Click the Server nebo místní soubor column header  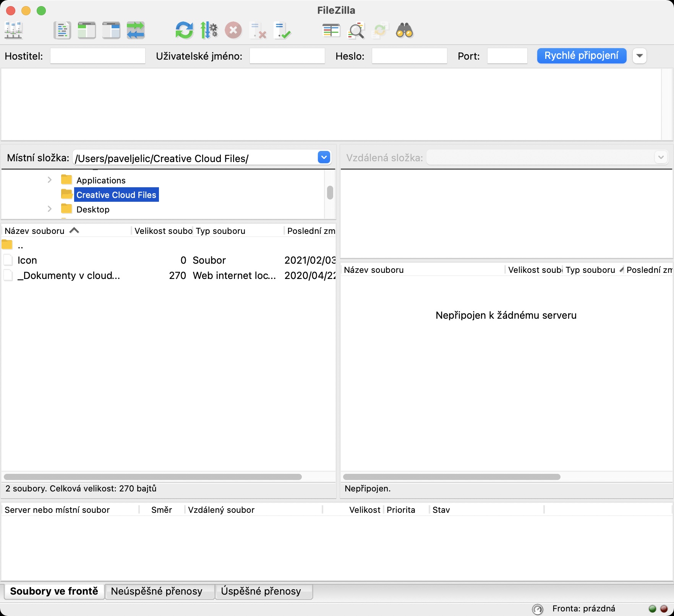click(71, 510)
